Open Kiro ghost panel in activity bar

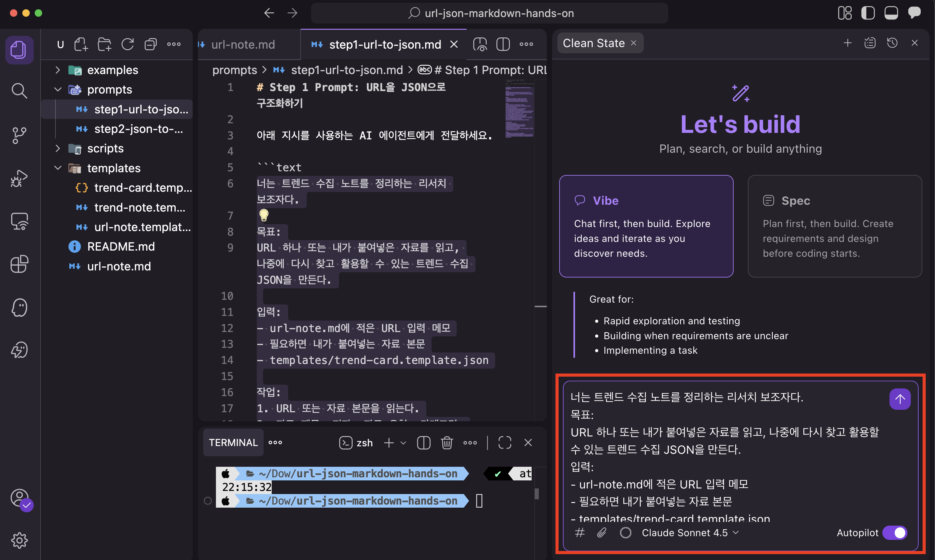(19, 308)
